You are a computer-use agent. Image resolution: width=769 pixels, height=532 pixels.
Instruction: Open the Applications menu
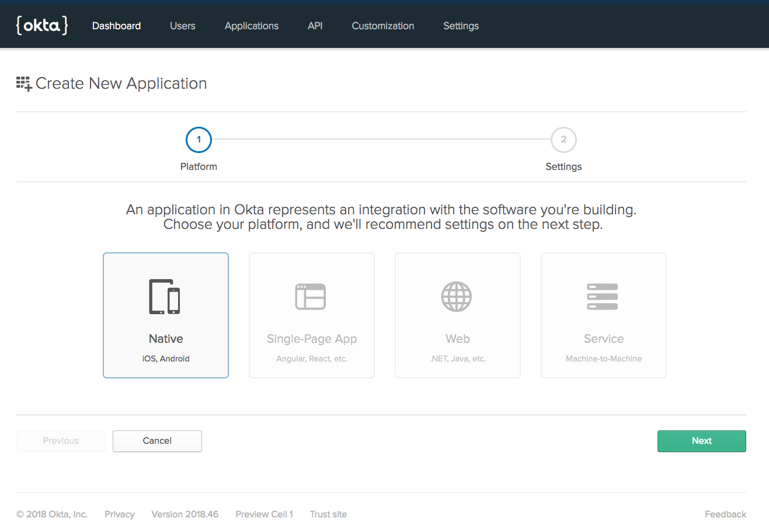pyautogui.click(x=252, y=26)
